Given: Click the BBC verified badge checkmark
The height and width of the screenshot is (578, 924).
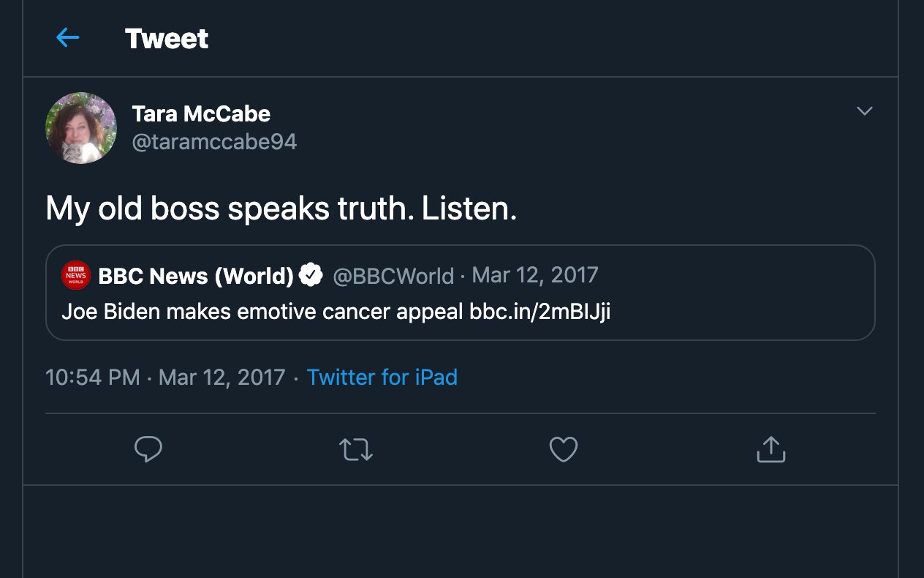Looking at the screenshot, I should click(x=311, y=275).
